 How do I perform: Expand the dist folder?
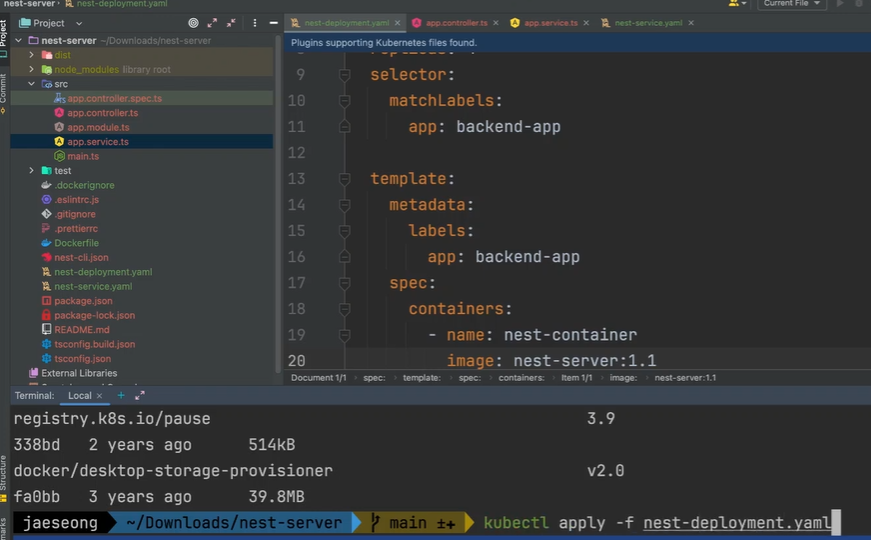tap(32, 55)
